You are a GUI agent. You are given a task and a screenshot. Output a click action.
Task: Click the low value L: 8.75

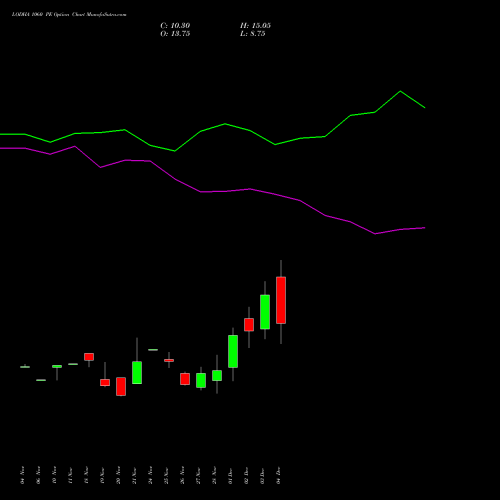point(253,34)
